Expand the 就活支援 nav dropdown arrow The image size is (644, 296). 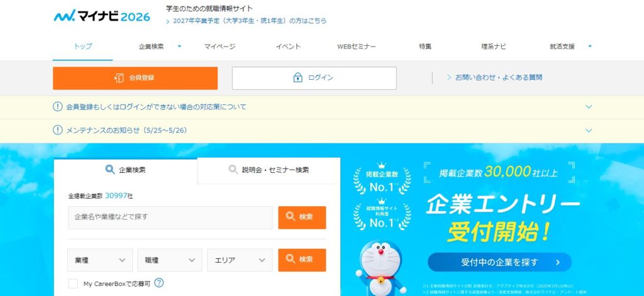click(590, 47)
